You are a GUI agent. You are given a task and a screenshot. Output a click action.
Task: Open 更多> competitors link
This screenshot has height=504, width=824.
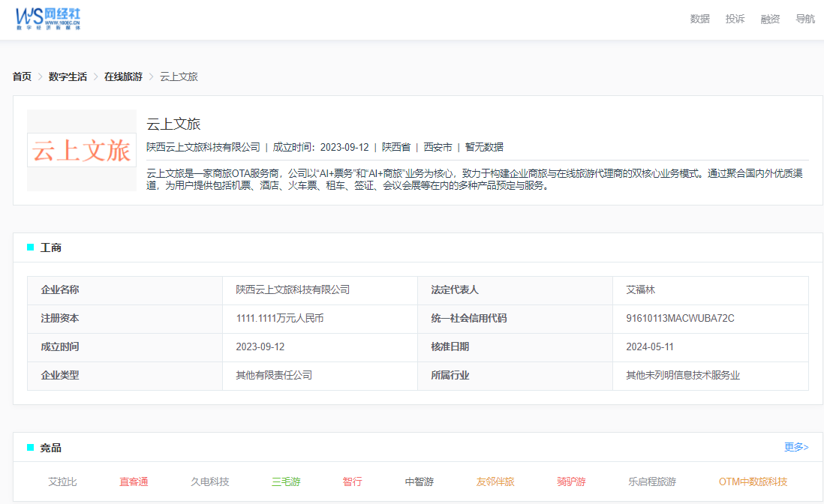coord(796,447)
